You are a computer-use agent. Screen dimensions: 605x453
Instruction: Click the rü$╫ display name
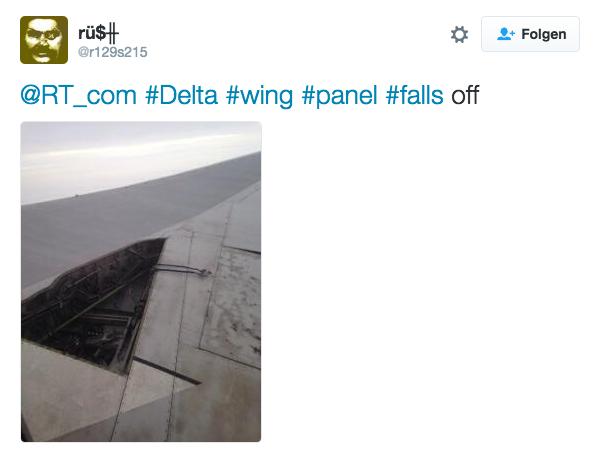[x=99, y=33]
